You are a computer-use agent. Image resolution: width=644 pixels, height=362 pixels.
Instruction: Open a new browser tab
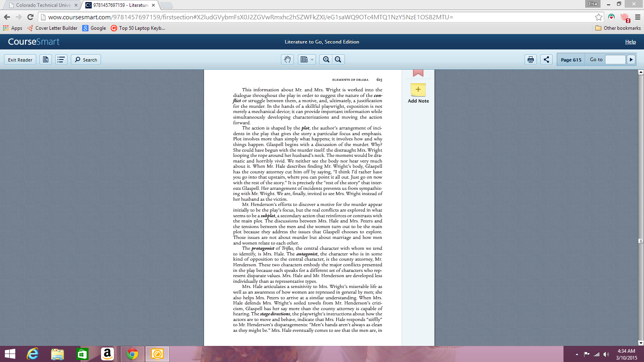[x=166, y=5]
